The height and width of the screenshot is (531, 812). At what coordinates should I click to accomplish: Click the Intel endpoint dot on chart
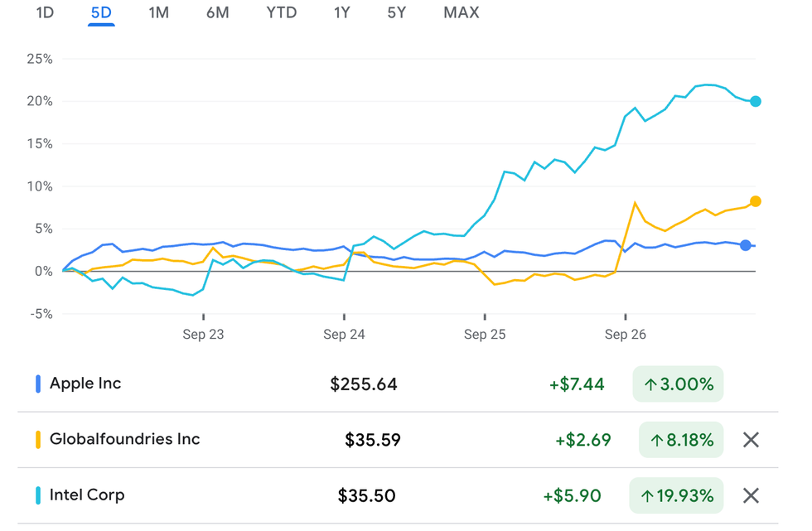click(756, 102)
